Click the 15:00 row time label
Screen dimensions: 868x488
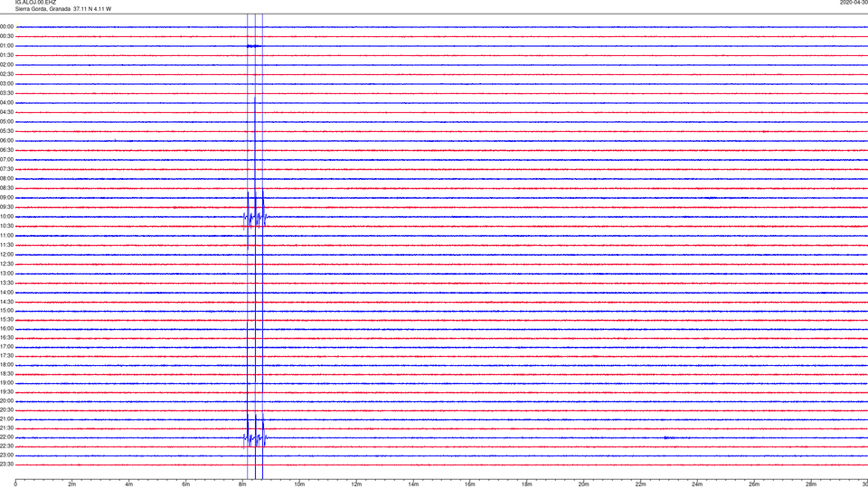coord(6,310)
